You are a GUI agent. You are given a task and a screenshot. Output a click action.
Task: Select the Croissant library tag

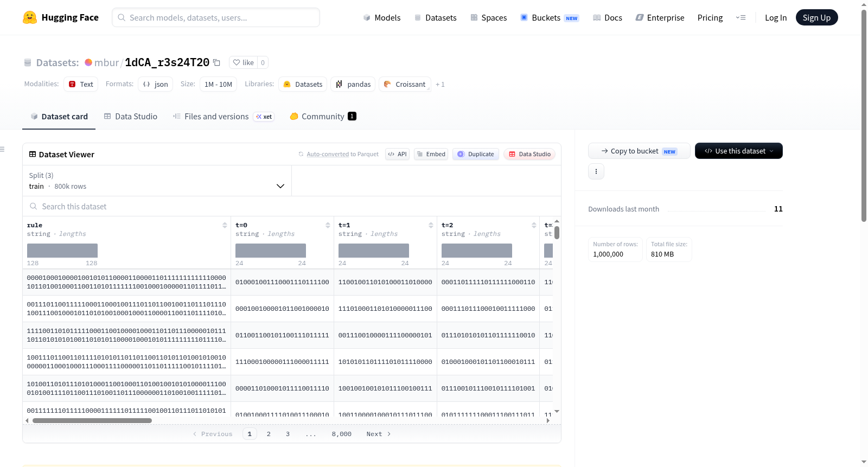coord(405,84)
